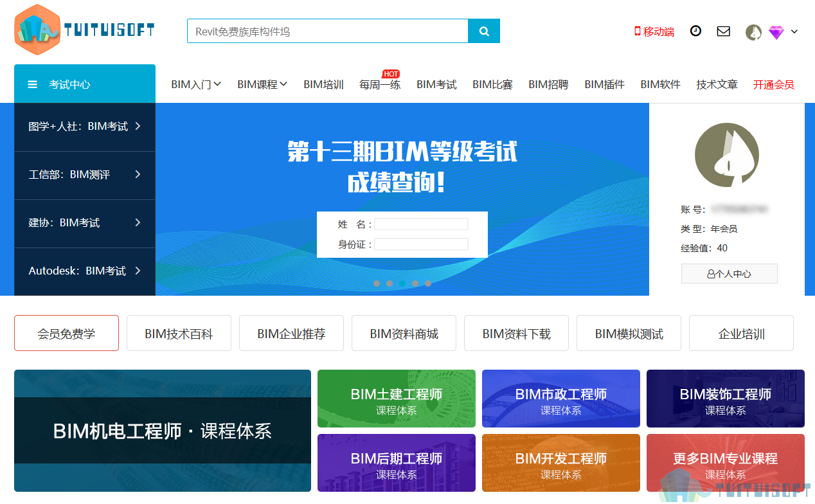Click 经验值：40 text
815x504 pixels.
click(x=704, y=248)
